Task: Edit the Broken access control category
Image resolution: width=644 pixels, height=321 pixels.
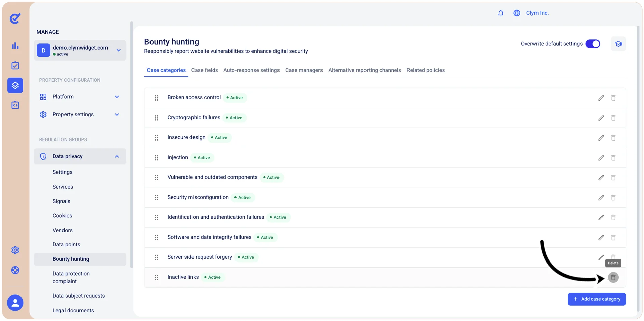Action: (x=601, y=98)
